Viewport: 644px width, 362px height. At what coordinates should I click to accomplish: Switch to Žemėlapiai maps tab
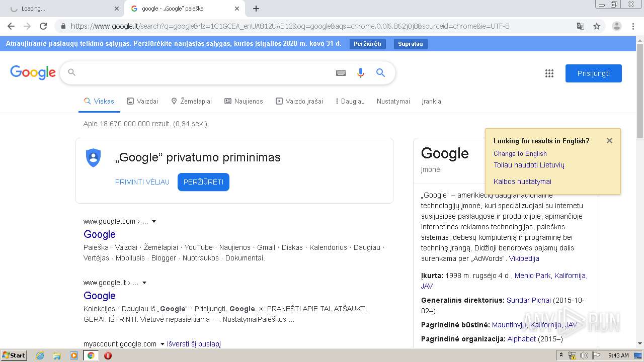pos(191,101)
